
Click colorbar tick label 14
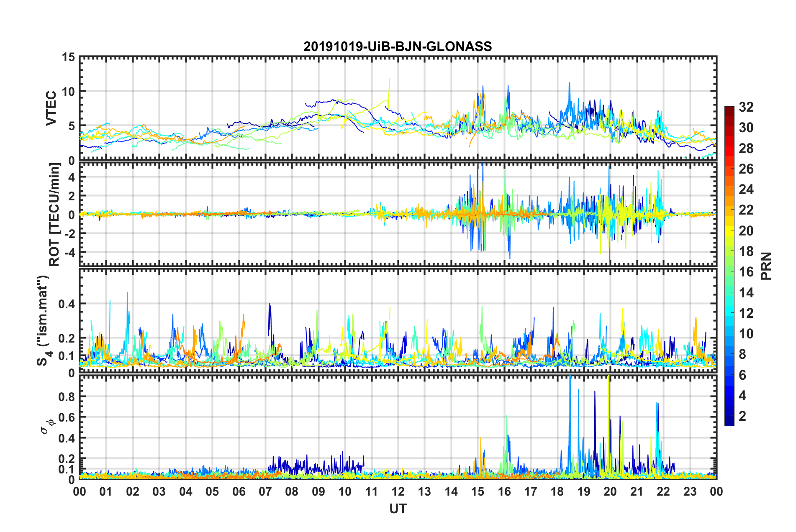pos(746,293)
